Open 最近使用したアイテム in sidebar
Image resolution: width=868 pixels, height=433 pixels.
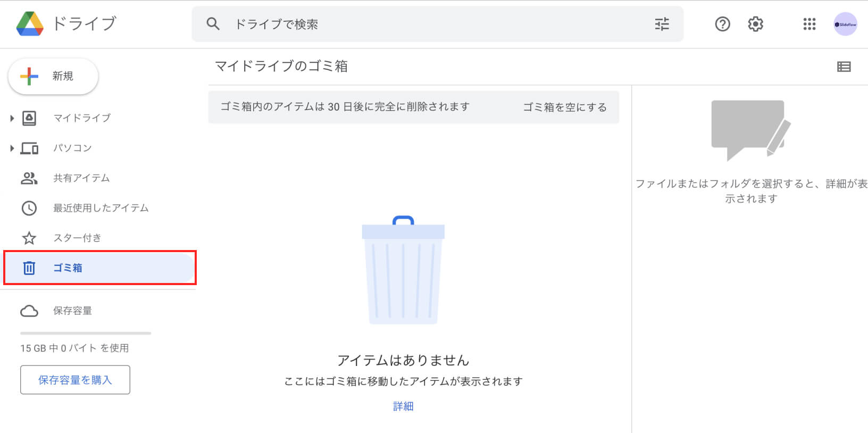(101, 208)
